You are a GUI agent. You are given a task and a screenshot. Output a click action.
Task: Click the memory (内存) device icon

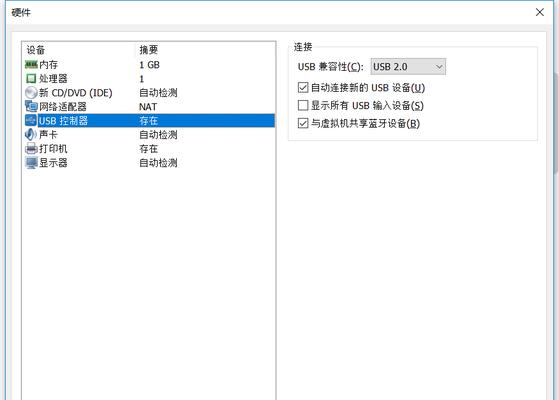pos(31,65)
